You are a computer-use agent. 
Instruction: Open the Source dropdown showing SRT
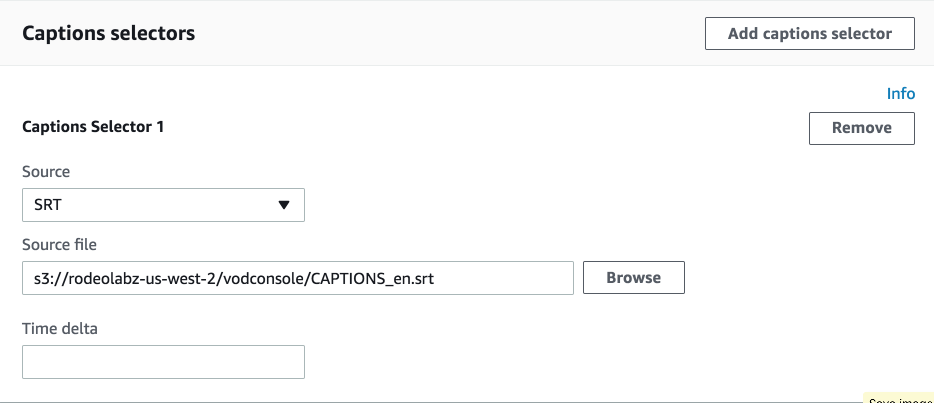click(x=163, y=205)
